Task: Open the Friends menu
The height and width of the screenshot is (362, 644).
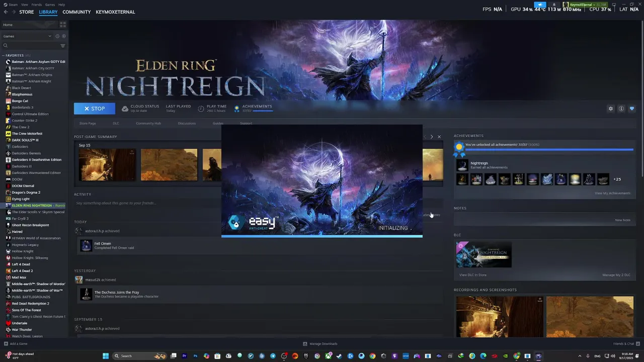Action: pos(37,5)
